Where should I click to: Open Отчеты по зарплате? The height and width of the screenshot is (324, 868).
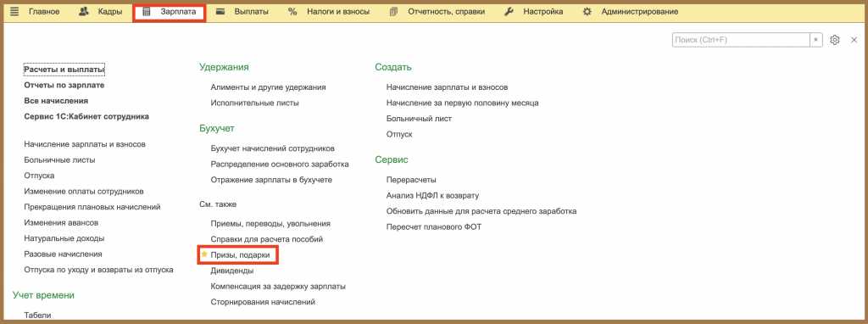point(64,86)
